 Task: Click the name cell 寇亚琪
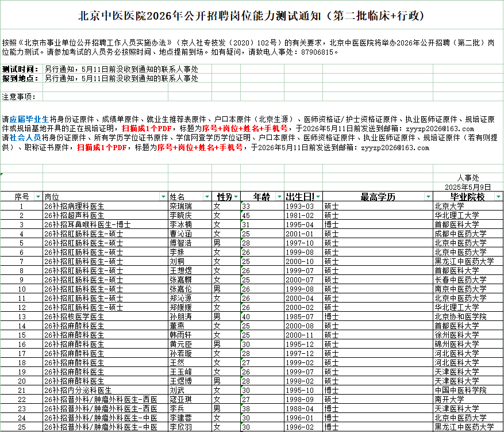point(190,400)
